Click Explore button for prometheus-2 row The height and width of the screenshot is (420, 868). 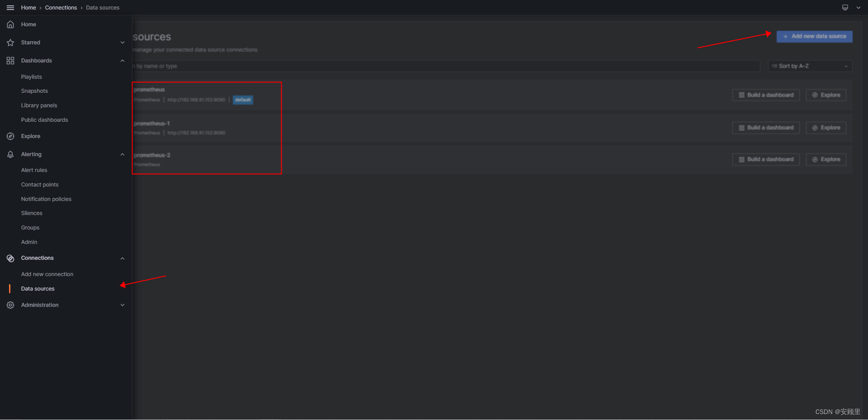pyautogui.click(x=826, y=159)
